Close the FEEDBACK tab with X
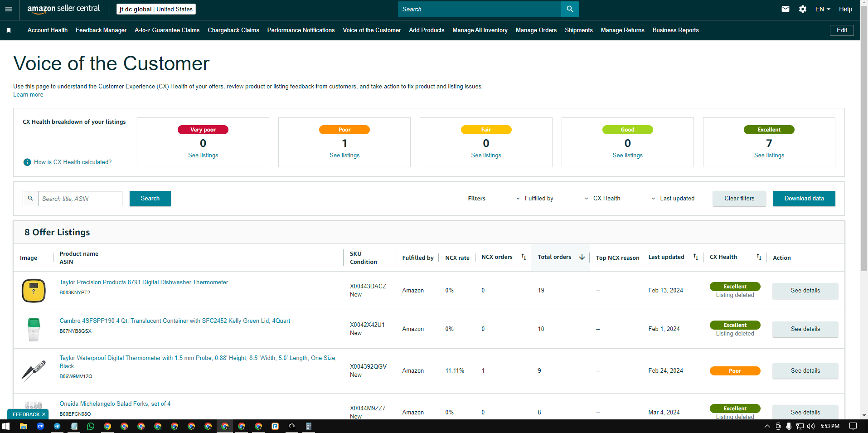Screen dimensions: 868x433 coord(44,414)
